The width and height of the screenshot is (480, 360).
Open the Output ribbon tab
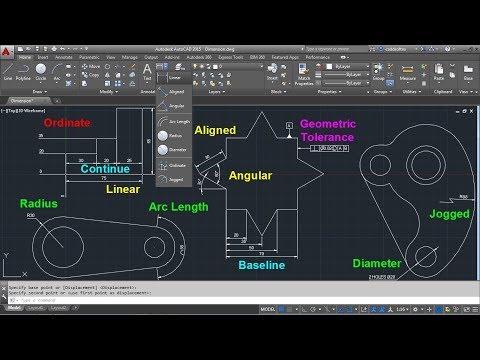coord(151,57)
